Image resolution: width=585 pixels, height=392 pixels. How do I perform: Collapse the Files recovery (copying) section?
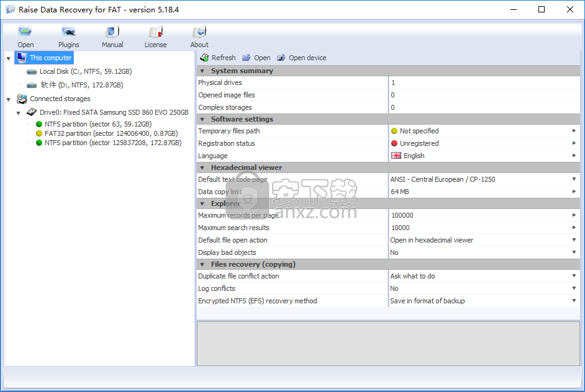(202, 265)
